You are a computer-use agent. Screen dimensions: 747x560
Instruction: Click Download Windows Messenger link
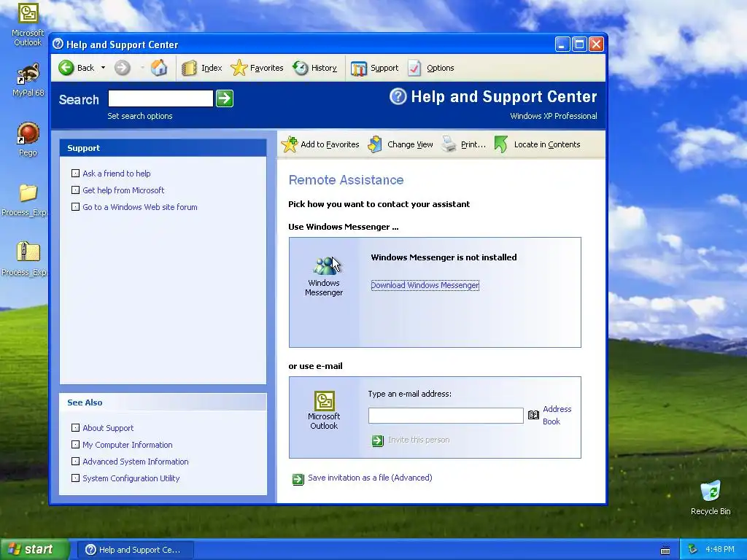425,285
